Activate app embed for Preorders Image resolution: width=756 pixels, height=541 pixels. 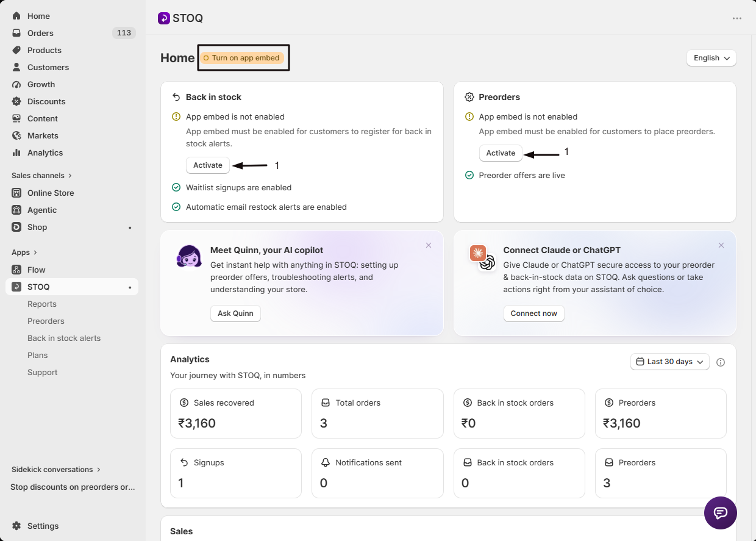coord(501,153)
